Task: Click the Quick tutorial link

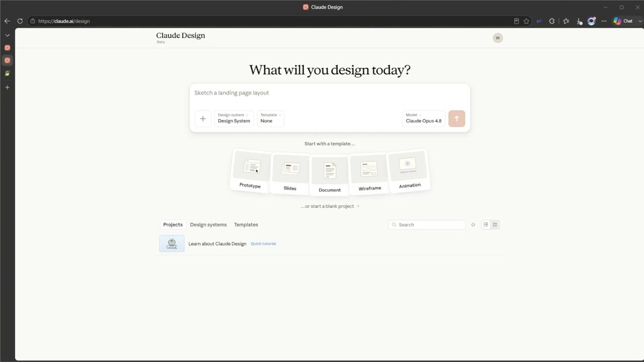Action: (x=263, y=244)
